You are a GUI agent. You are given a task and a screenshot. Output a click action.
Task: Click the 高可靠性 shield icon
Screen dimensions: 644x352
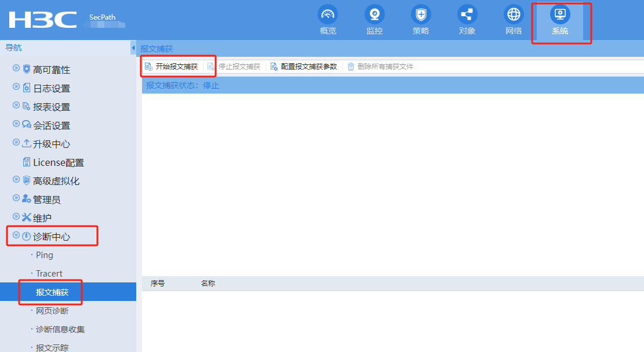click(26, 68)
